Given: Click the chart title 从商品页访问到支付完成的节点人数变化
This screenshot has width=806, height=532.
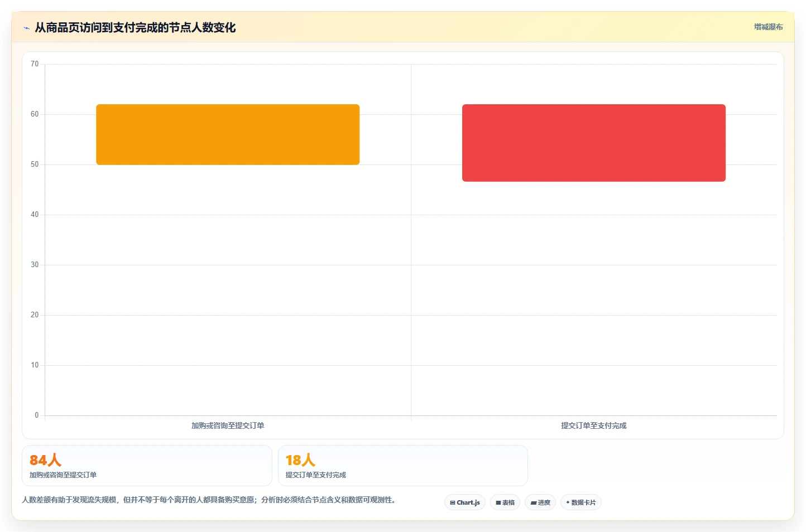Looking at the screenshot, I should [x=135, y=27].
